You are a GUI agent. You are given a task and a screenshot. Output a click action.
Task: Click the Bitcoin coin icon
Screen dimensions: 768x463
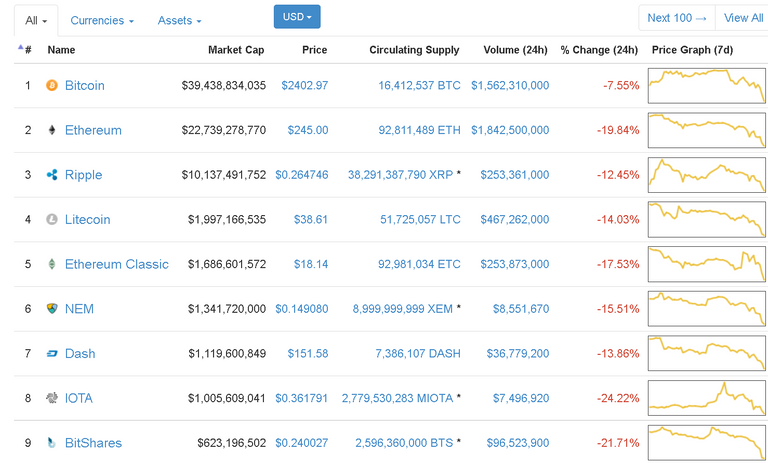pos(52,86)
